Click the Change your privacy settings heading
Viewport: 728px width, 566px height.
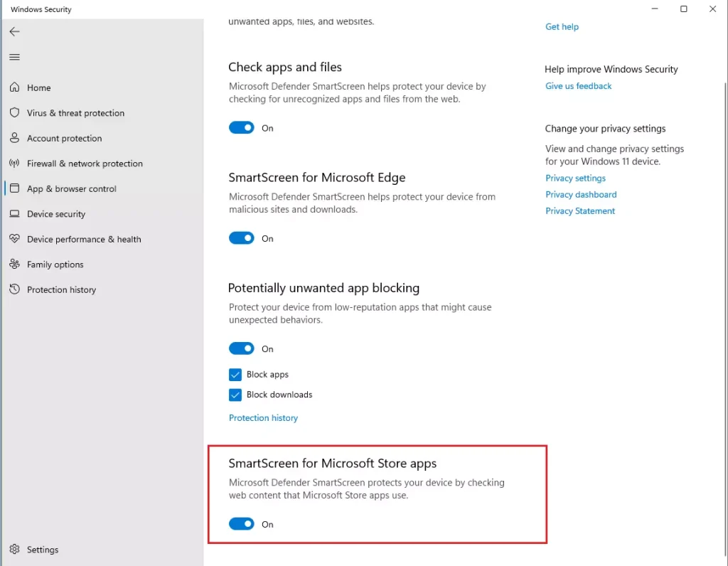click(605, 129)
